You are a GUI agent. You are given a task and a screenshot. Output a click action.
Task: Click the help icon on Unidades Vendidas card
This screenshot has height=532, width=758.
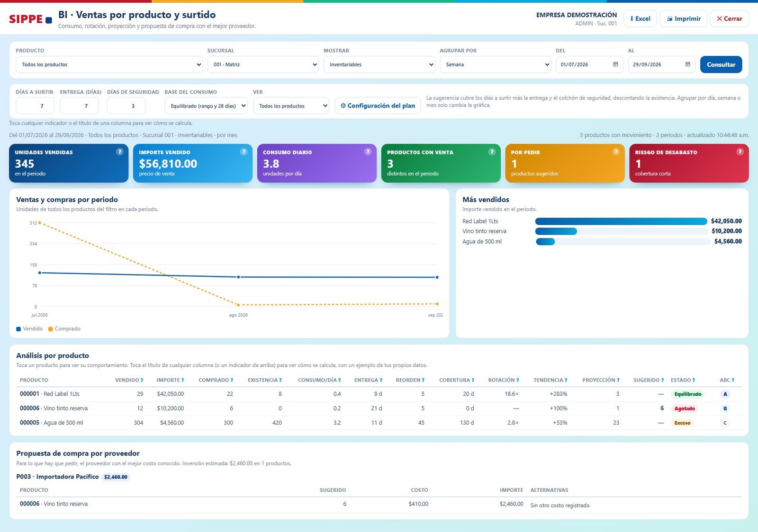120,152
